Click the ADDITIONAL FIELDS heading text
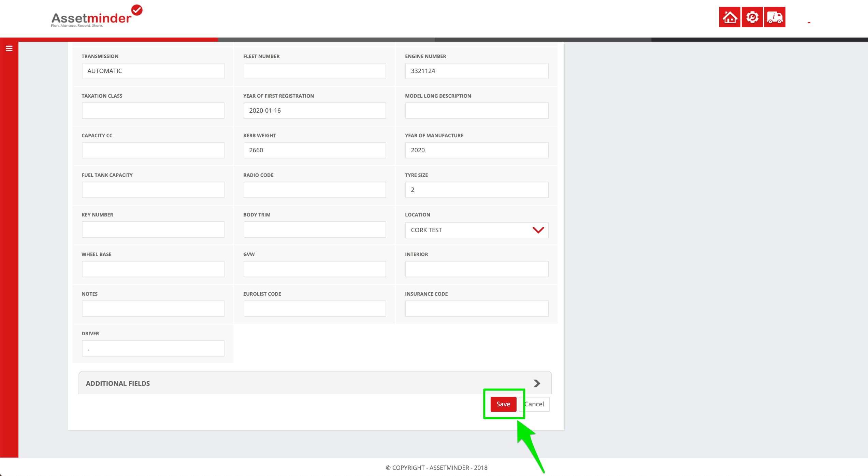 pyautogui.click(x=118, y=383)
